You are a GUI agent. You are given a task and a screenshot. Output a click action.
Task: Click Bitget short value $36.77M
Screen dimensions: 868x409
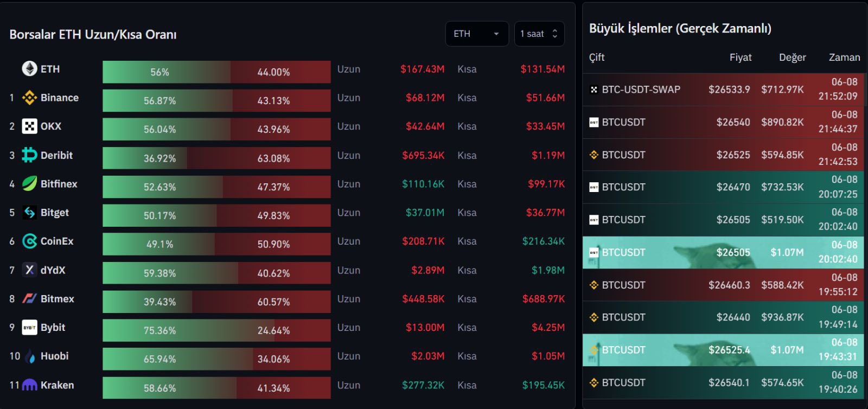545,213
